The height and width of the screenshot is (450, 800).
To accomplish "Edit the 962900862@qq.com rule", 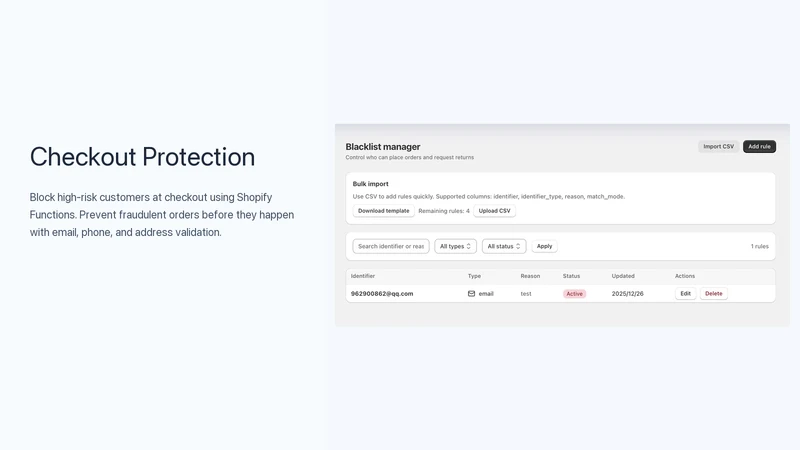I will 685,294.
